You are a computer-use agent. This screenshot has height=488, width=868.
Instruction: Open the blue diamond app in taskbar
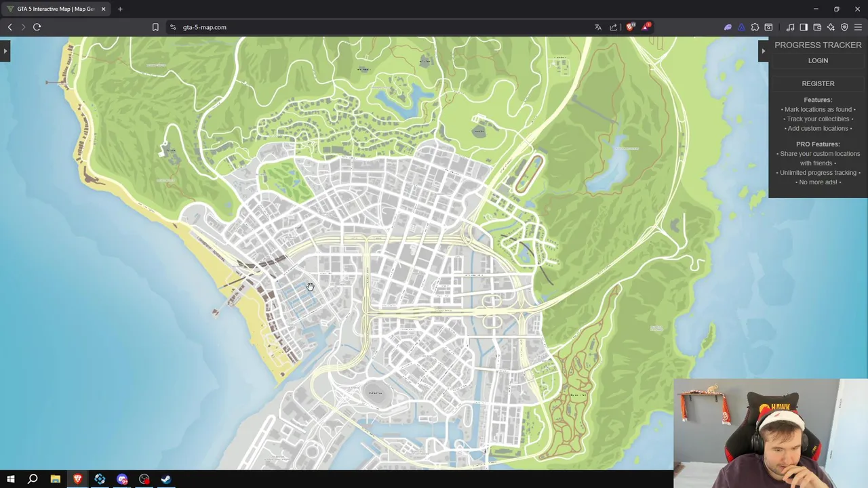(100, 479)
